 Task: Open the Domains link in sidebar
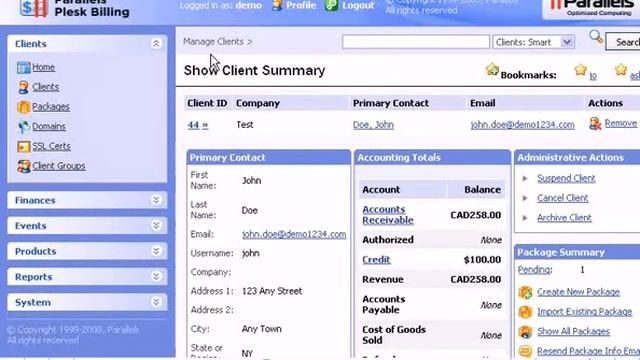49,126
